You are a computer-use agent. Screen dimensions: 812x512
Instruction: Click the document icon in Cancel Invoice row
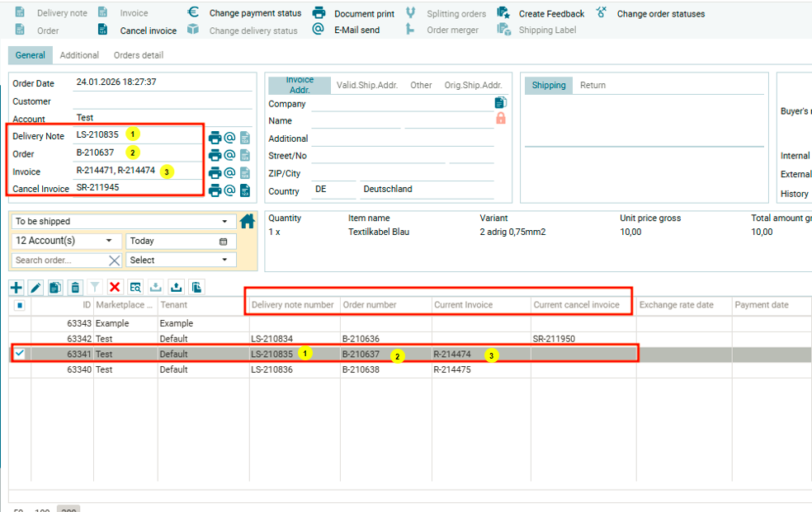coord(245,190)
